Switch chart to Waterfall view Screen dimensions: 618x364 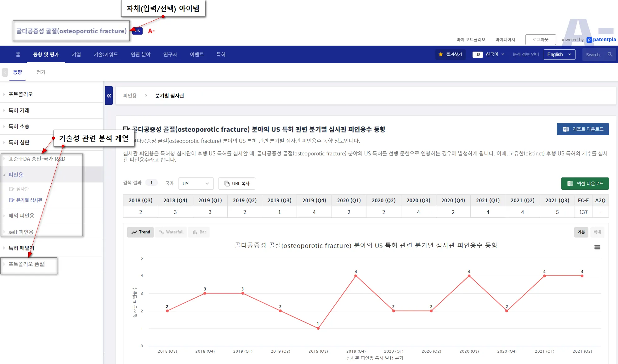(x=171, y=232)
